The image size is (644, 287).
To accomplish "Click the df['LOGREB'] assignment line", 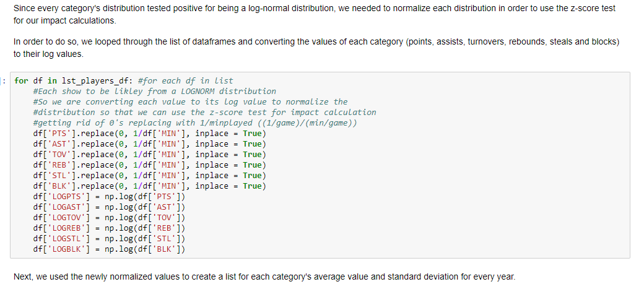I will [110, 228].
